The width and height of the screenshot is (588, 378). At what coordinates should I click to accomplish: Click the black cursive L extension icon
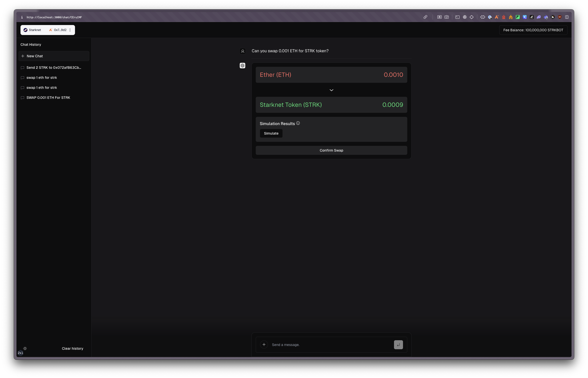(x=532, y=17)
